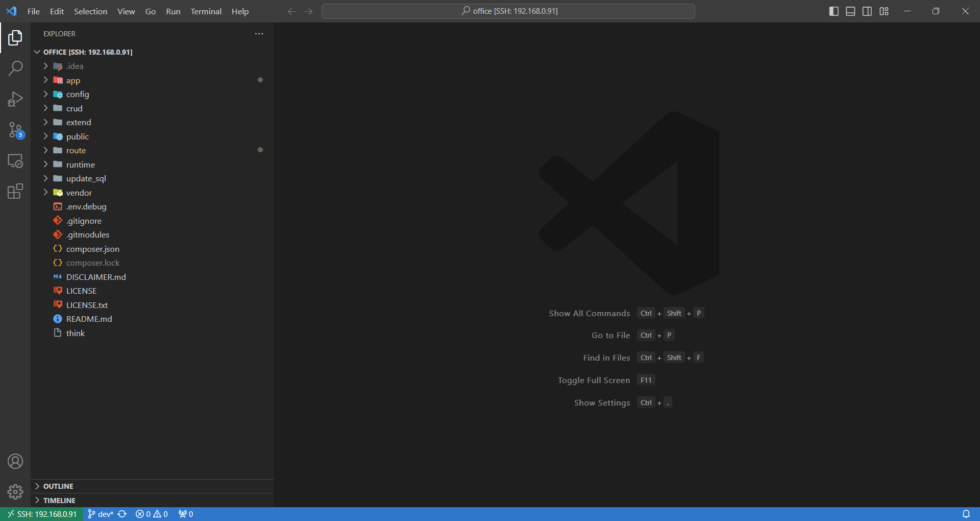Screen dimensions: 980x521
Task: Expand the runtime folder
Action: 152,164
